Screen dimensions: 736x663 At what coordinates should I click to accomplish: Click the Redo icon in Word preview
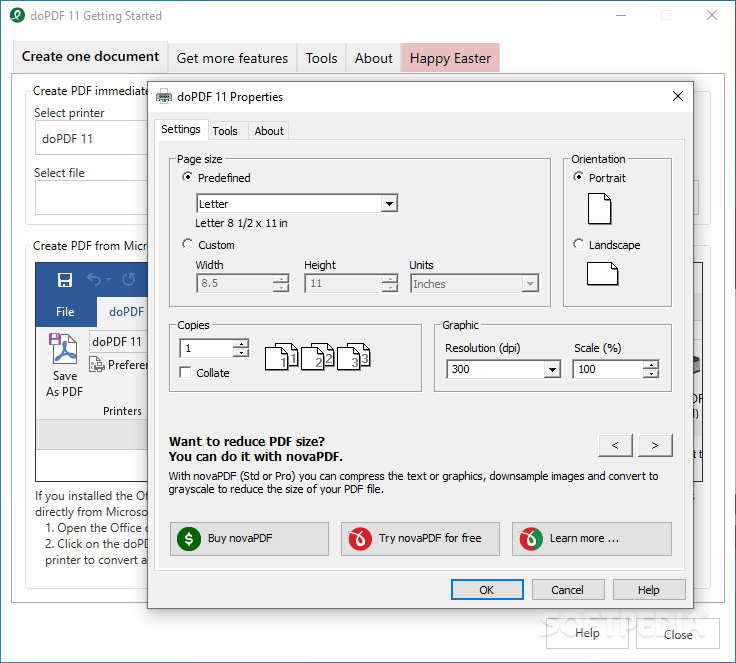tap(129, 280)
